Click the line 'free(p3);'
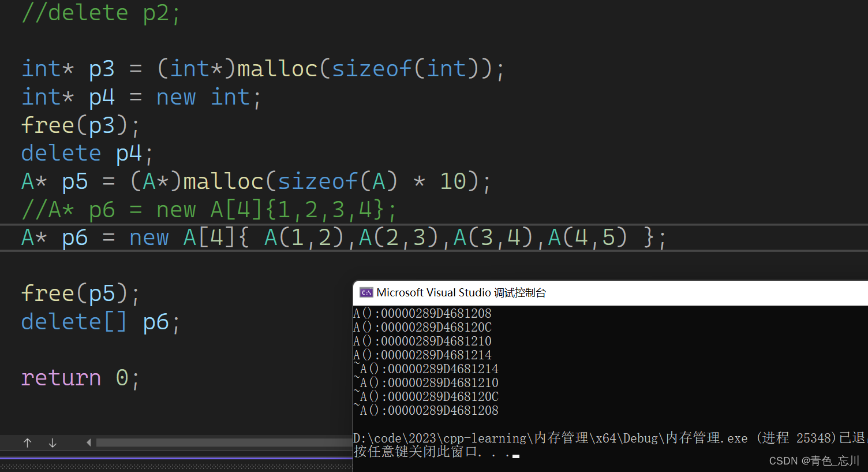The height and width of the screenshot is (472, 868). 81,125
